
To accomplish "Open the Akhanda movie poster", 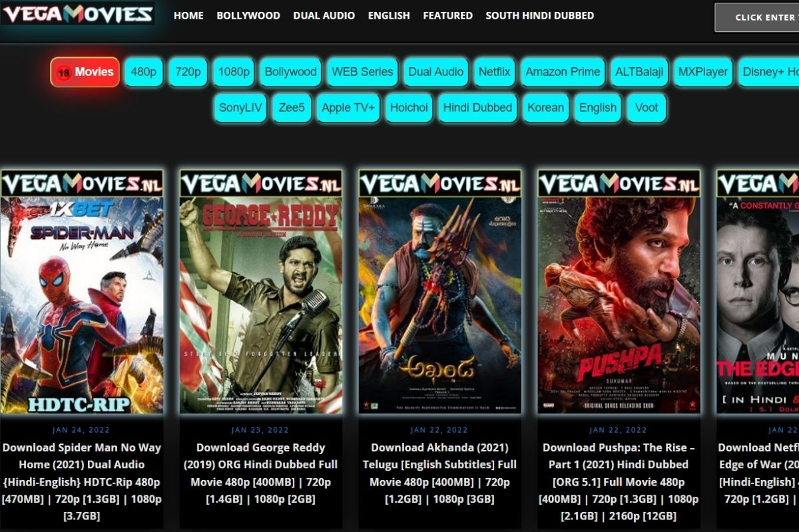I will [440, 292].
